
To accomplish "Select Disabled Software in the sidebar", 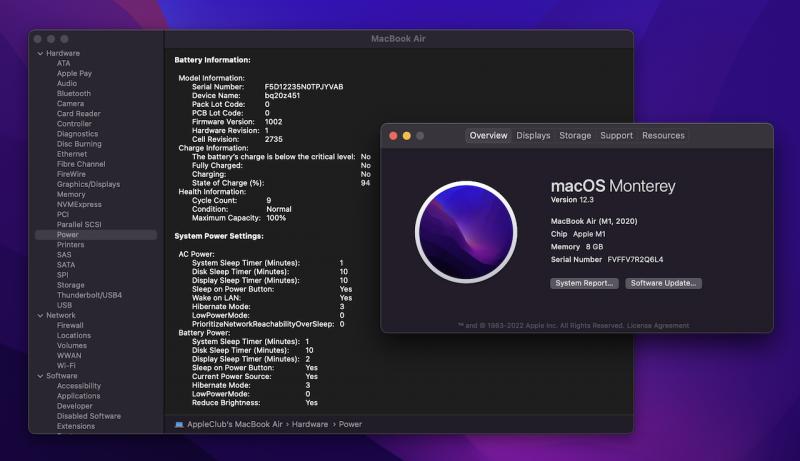I will pyautogui.click(x=89, y=417).
